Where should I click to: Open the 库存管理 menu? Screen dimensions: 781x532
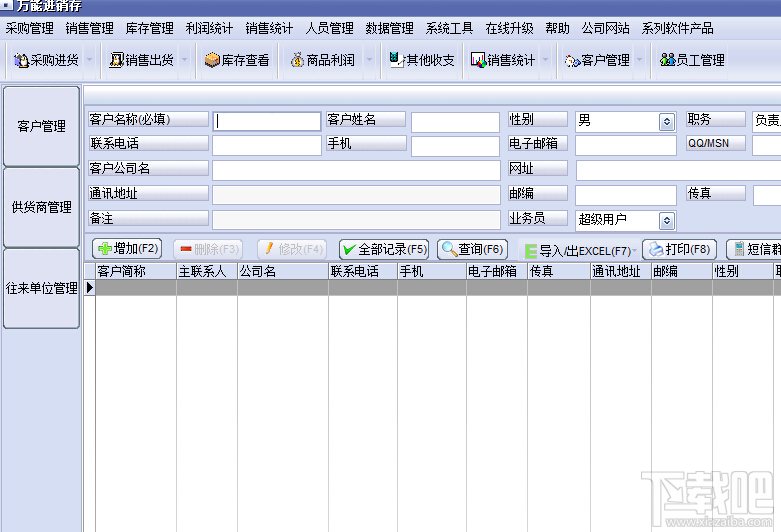click(x=149, y=28)
